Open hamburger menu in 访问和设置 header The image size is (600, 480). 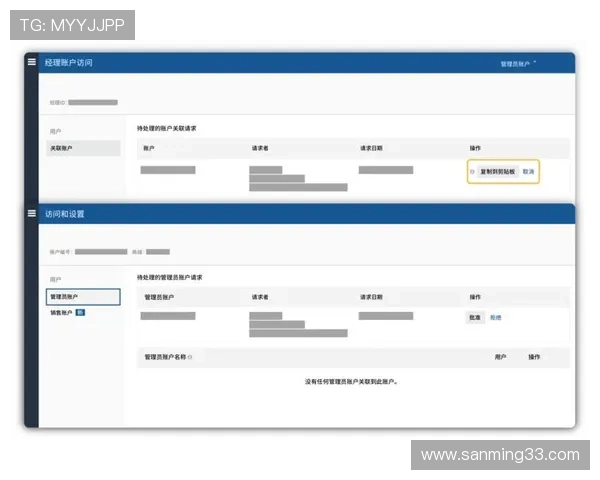tap(32, 213)
